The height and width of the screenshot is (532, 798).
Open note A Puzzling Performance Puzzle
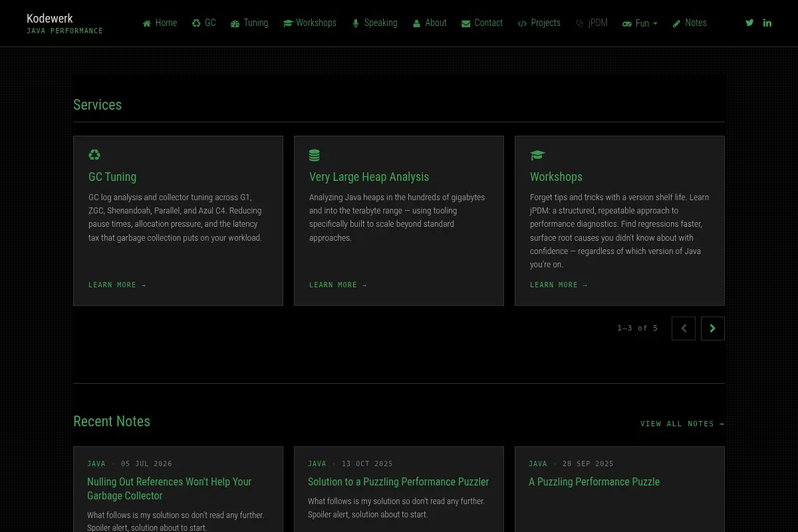(595, 481)
